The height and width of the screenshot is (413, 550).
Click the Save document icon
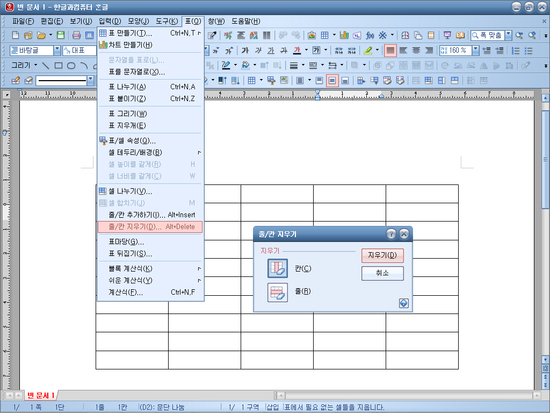pos(61,35)
